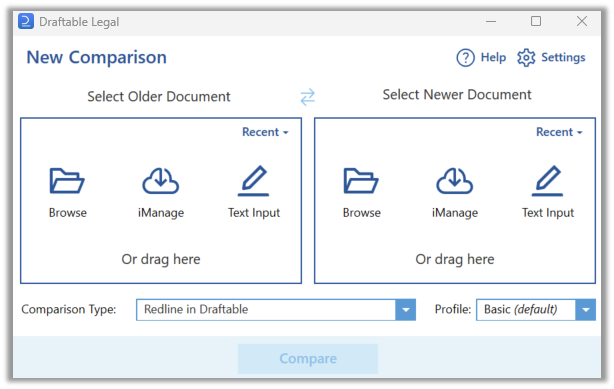
Task: Click the Help text link
Action: click(493, 58)
